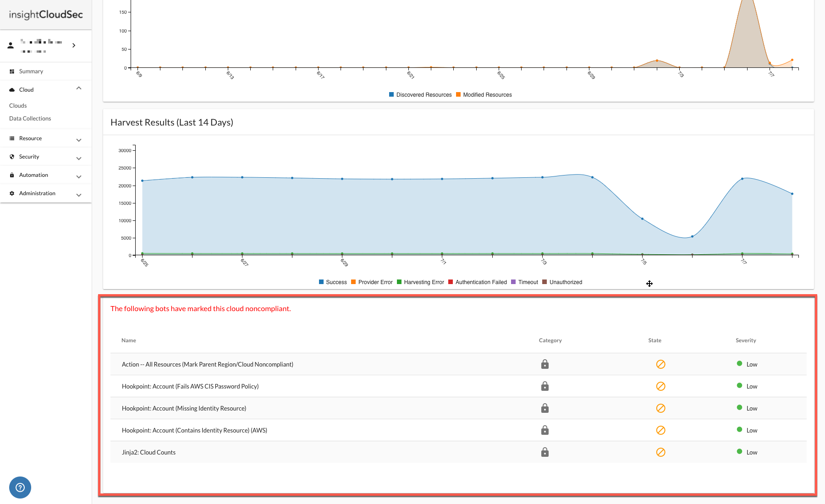Screen dimensions: 825x504
Task: Click the 7/5 low data point on Success line
Action: point(642,219)
